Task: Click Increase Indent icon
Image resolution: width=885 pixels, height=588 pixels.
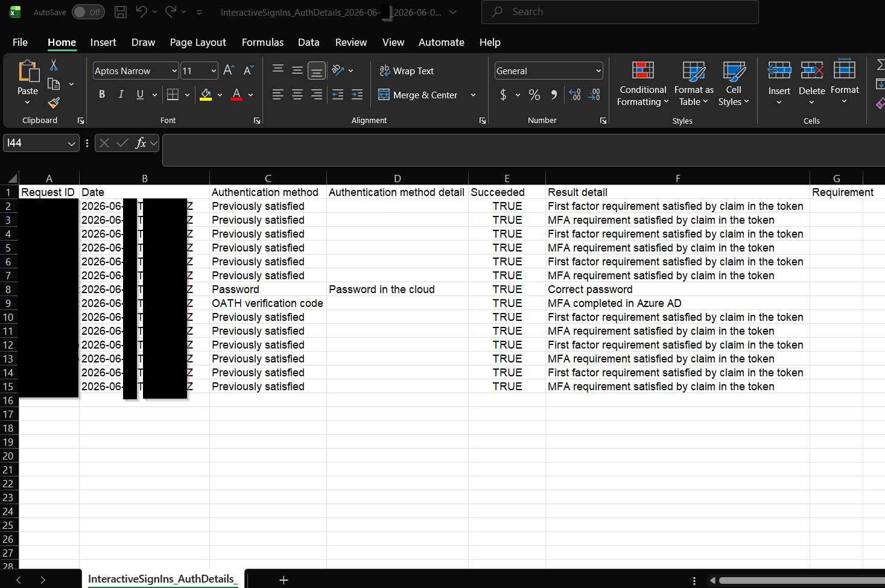Action: 357,95
